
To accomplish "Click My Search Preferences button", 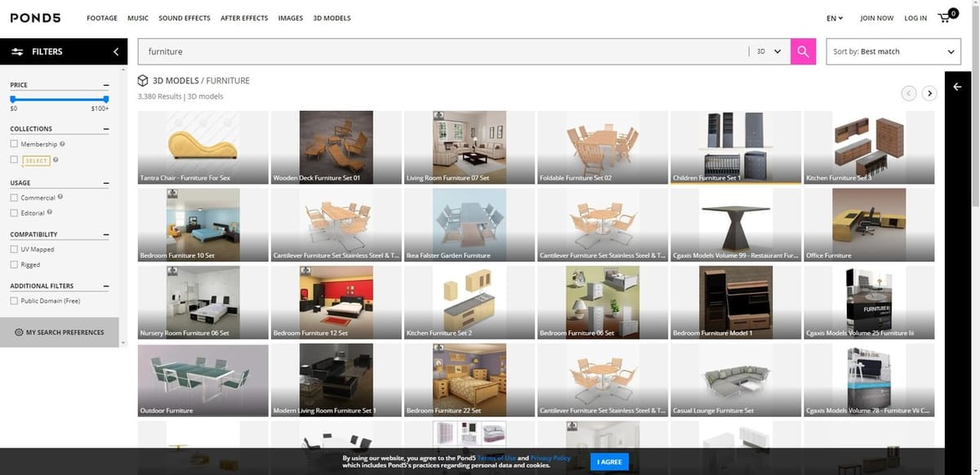I will pos(59,332).
